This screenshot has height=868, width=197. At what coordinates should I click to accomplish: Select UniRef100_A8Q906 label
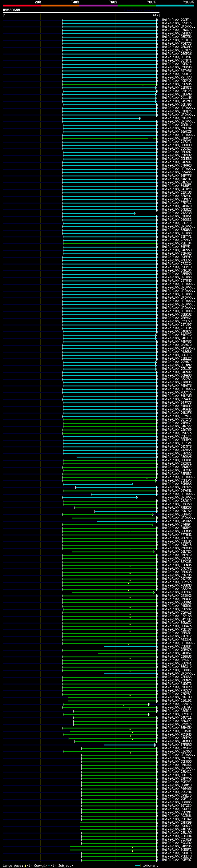tap(176, 457)
